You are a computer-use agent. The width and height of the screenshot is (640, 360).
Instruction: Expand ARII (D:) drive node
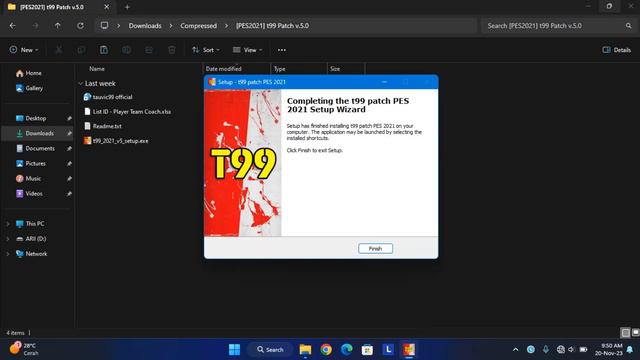click(x=7, y=239)
